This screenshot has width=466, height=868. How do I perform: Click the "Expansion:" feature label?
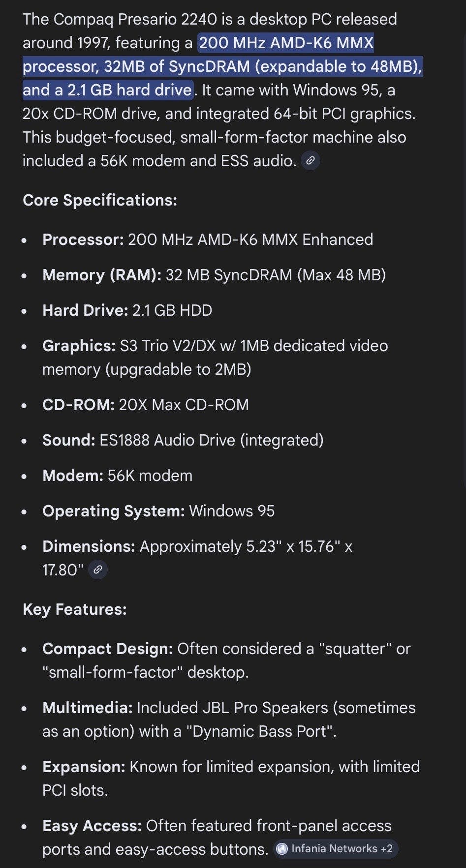tap(84, 767)
